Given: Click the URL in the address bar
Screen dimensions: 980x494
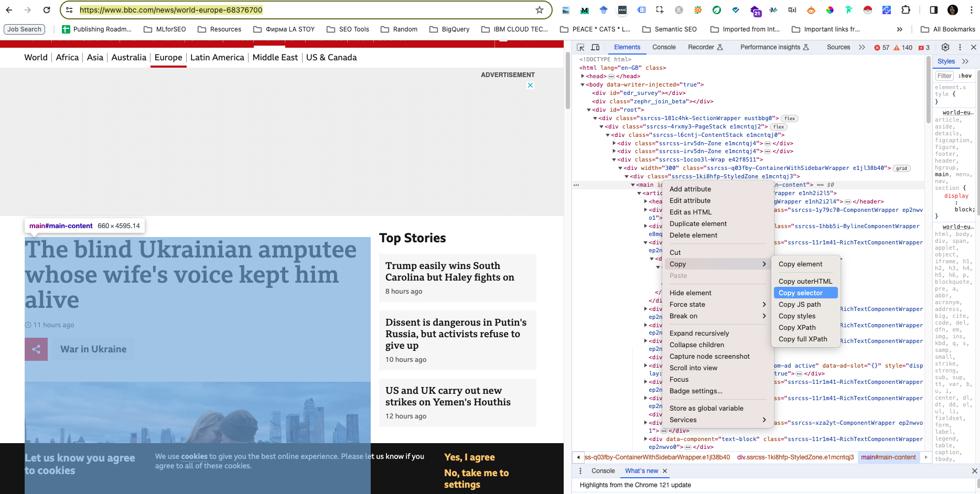Looking at the screenshot, I should [x=171, y=10].
